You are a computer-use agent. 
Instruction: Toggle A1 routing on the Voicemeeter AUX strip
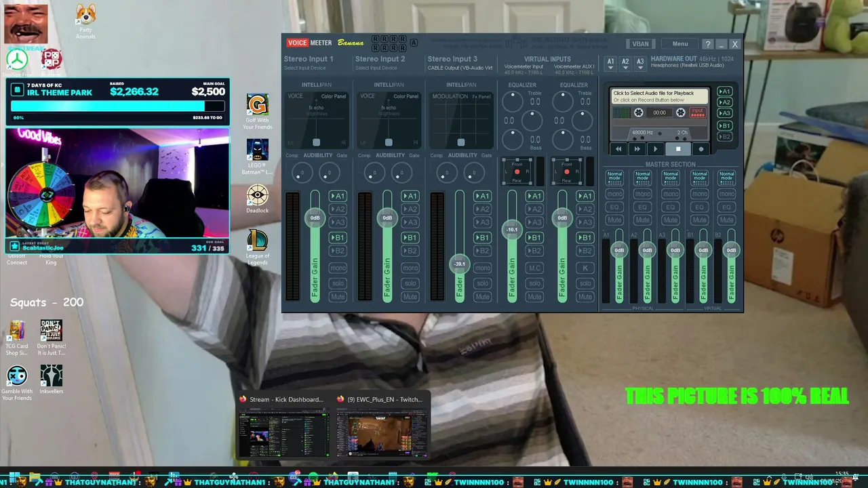pos(585,196)
